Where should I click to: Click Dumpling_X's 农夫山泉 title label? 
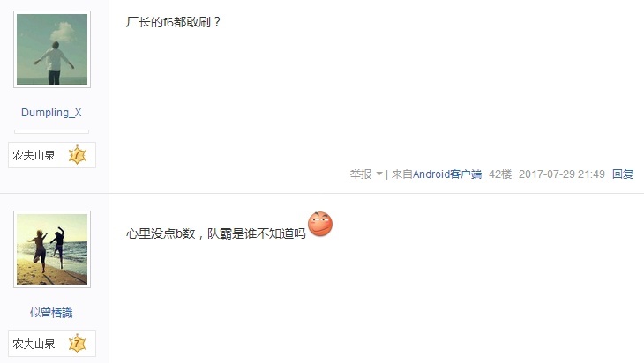[34, 155]
